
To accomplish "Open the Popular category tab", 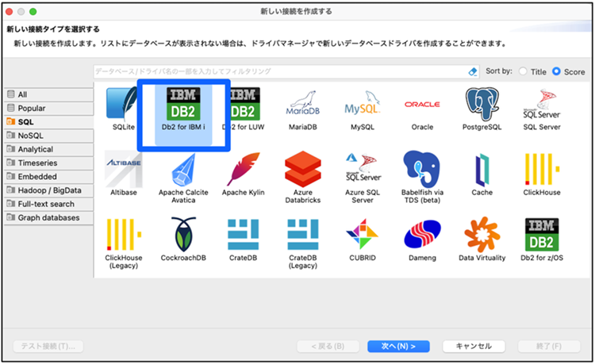I will 32,109.
